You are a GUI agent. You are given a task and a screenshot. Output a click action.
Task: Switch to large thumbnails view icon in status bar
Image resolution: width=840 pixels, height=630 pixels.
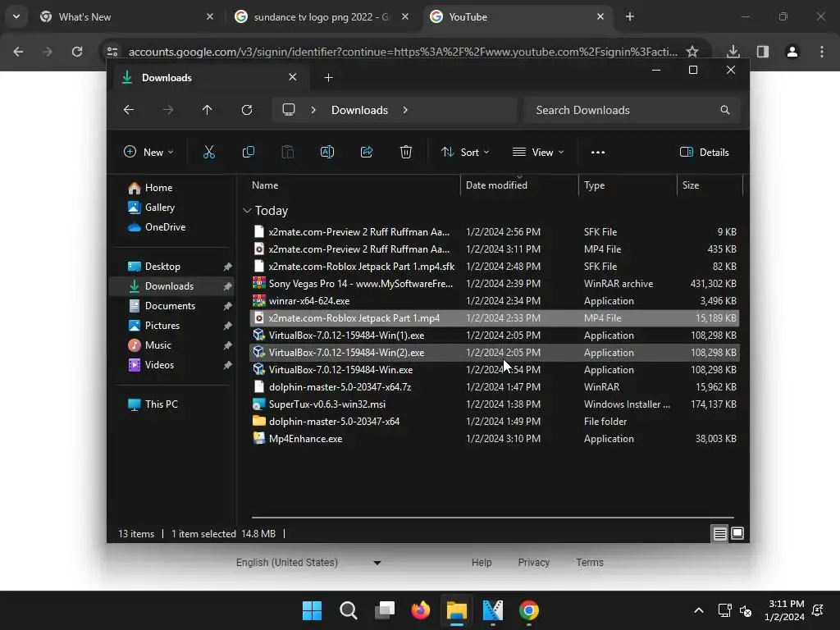737,533
